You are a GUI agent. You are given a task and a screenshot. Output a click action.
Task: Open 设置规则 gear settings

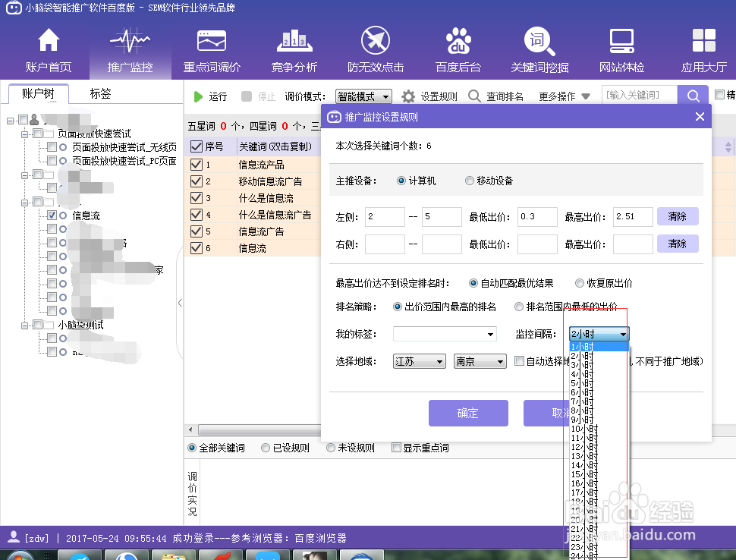(429, 96)
